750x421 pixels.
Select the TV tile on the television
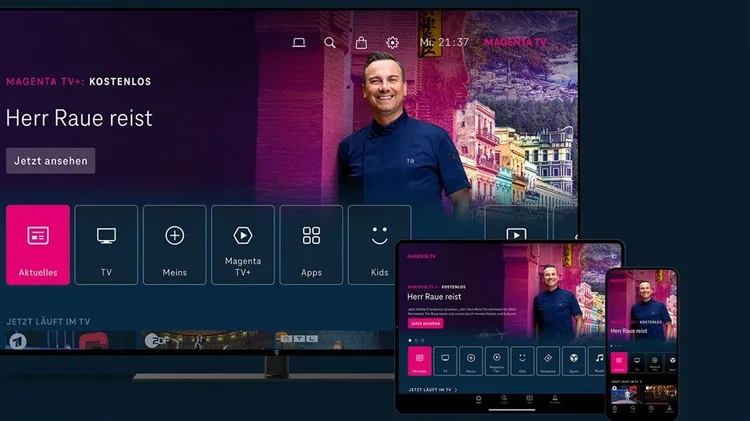click(106, 245)
